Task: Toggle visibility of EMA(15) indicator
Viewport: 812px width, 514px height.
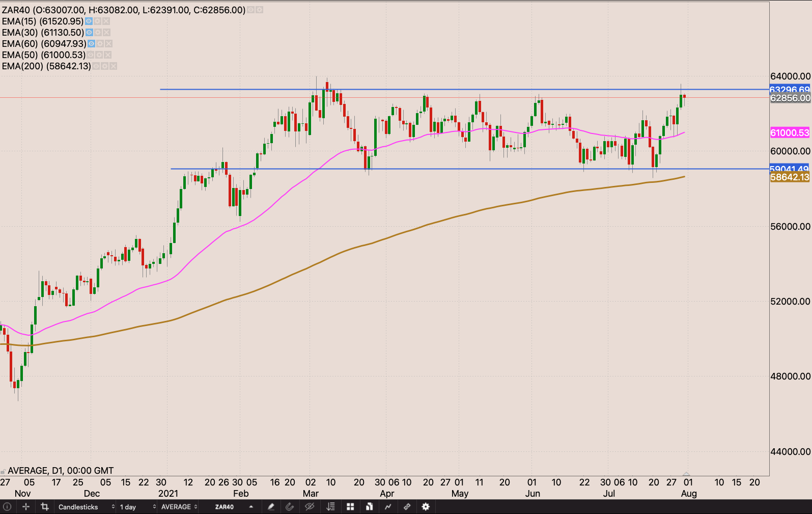Action: tap(89, 21)
